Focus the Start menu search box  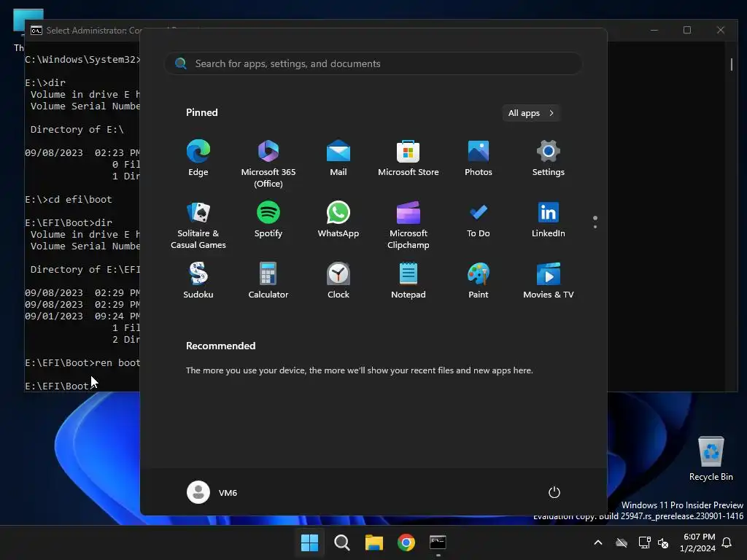pyautogui.click(x=373, y=63)
